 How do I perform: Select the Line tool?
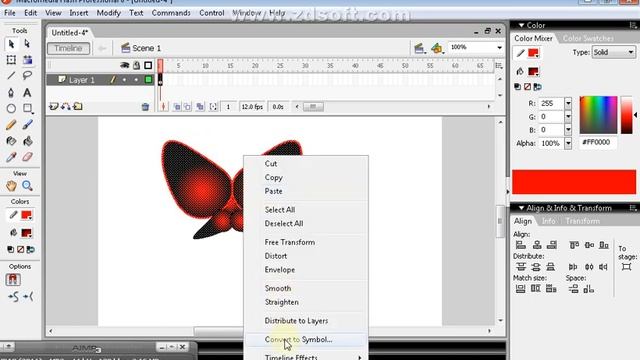tap(11, 76)
